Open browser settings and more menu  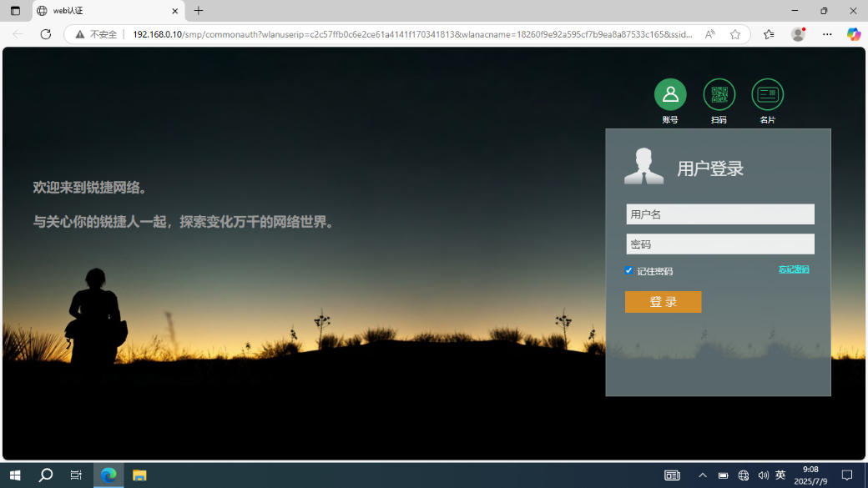point(827,34)
